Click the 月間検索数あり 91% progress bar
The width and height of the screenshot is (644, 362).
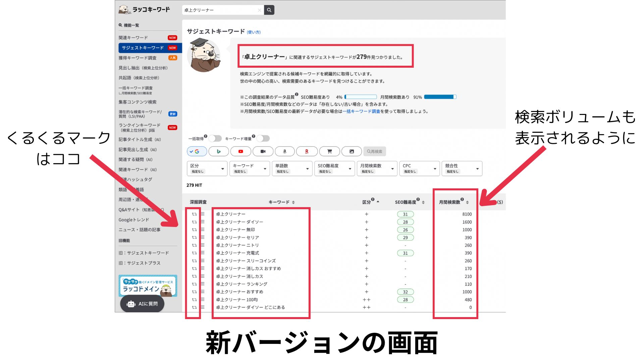pyautogui.click(x=440, y=97)
